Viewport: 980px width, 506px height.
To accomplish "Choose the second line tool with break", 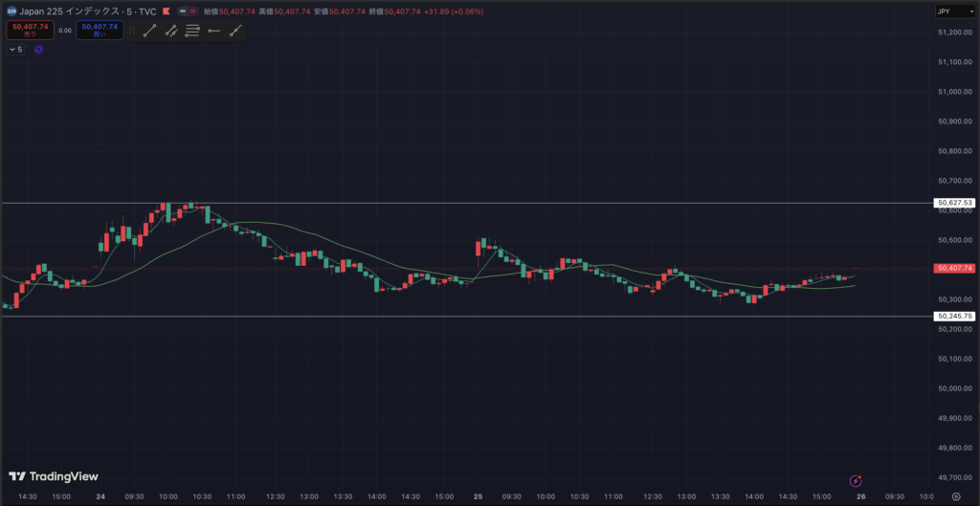I will pyautogui.click(x=171, y=31).
